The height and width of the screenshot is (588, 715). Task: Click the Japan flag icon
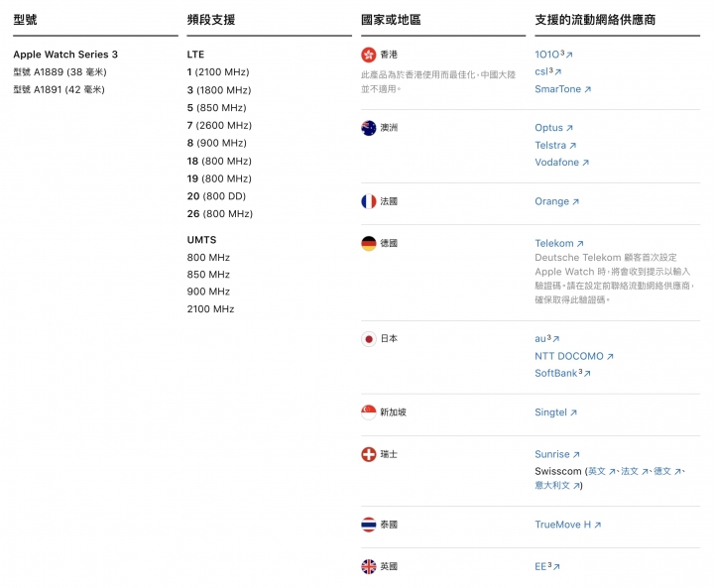[369, 339]
